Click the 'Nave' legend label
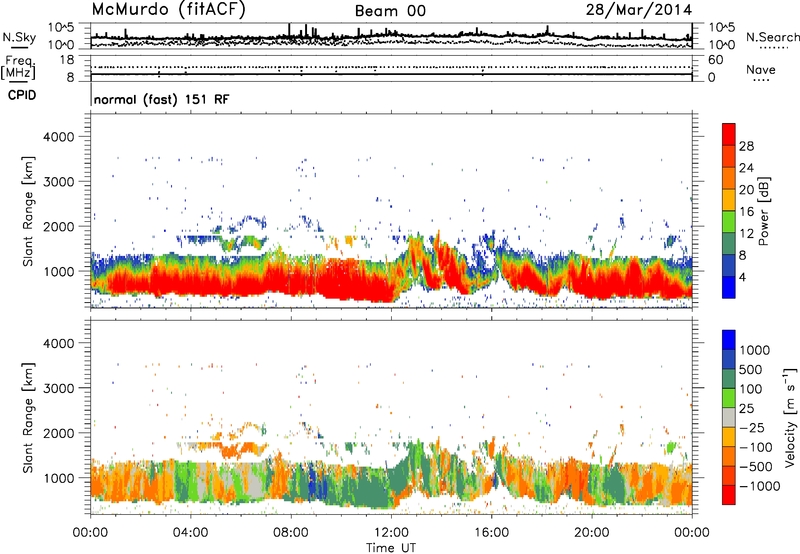 pos(761,70)
